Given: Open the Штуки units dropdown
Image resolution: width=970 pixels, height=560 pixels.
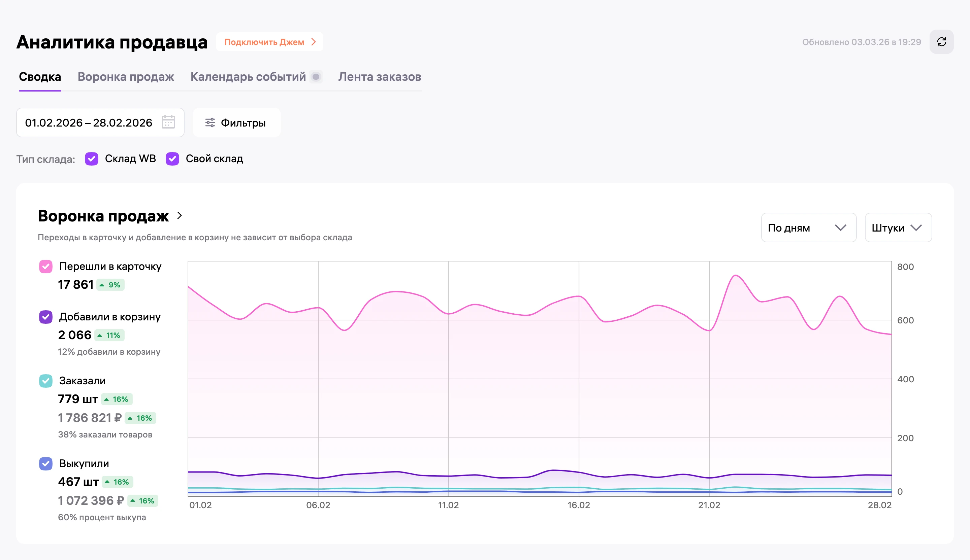Looking at the screenshot, I should click(x=898, y=228).
